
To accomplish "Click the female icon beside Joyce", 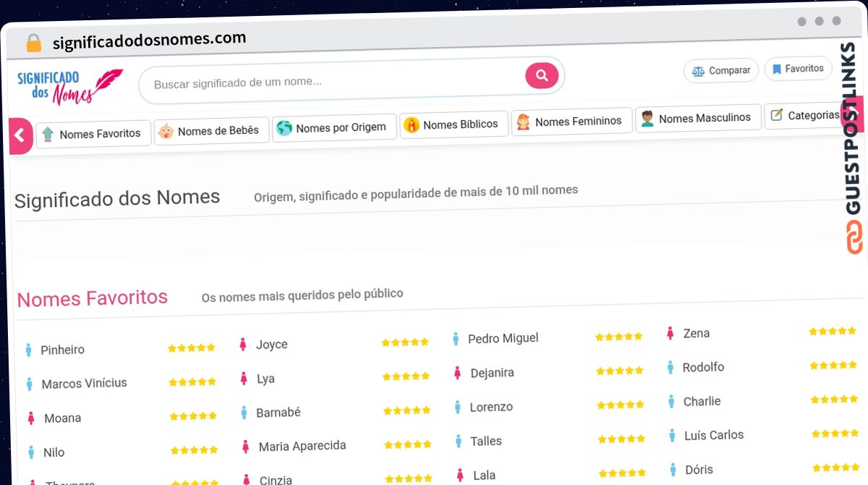I will coord(243,345).
